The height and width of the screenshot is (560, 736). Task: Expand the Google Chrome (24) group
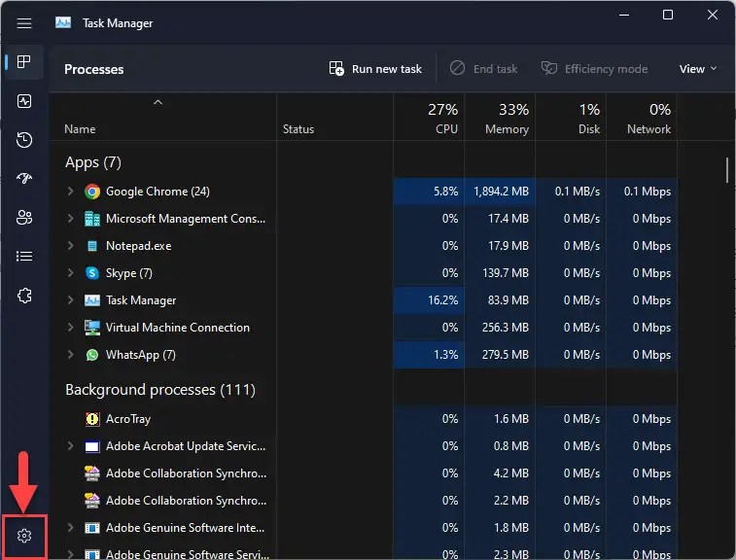pos(70,192)
